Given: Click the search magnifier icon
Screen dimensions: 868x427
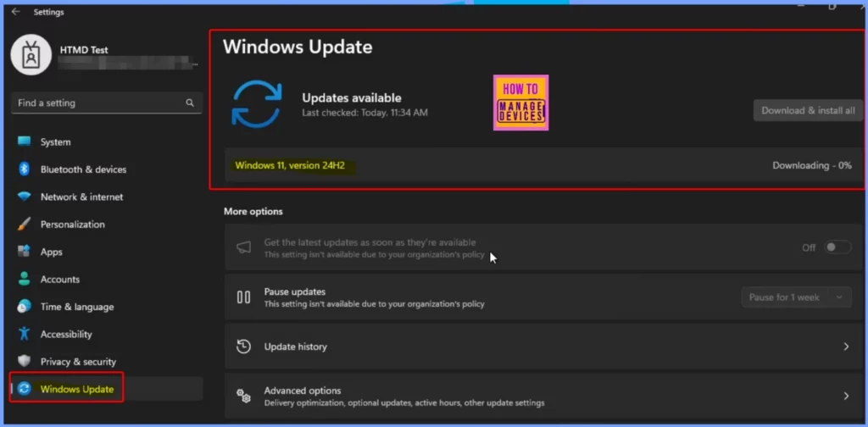Looking at the screenshot, I should (190, 103).
